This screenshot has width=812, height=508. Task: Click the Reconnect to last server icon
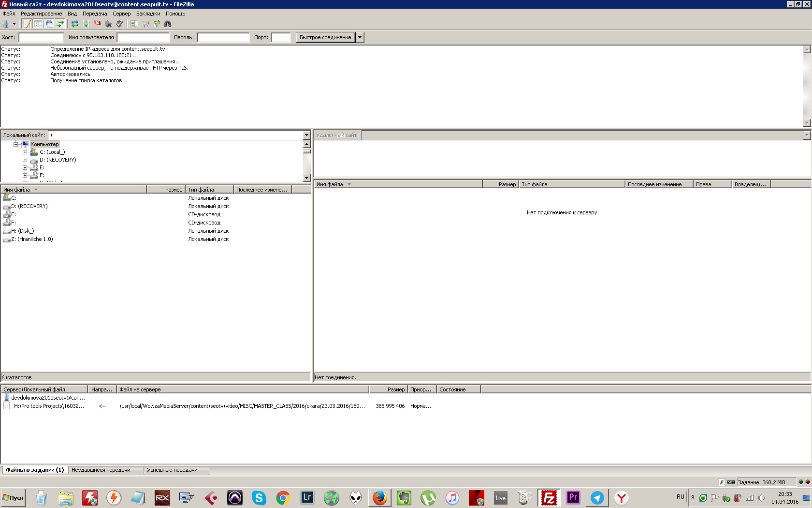pos(119,24)
